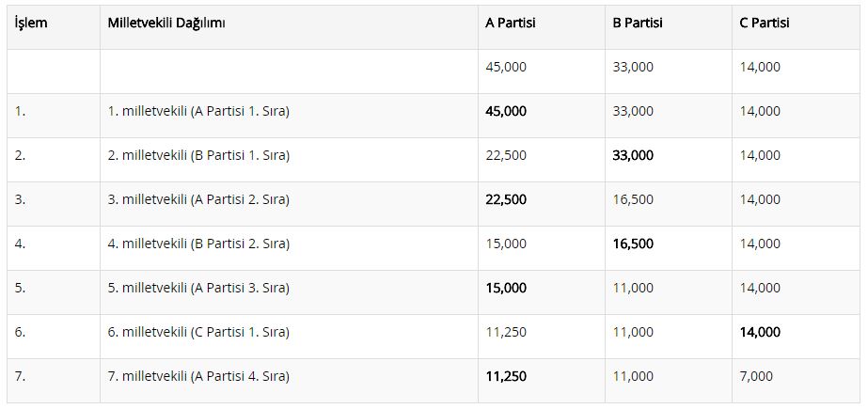This screenshot has height=409, width=868.
Task: Click "1. milletvekili (A Partisi 1. Sıra)" cell
Action: tap(198, 111)
